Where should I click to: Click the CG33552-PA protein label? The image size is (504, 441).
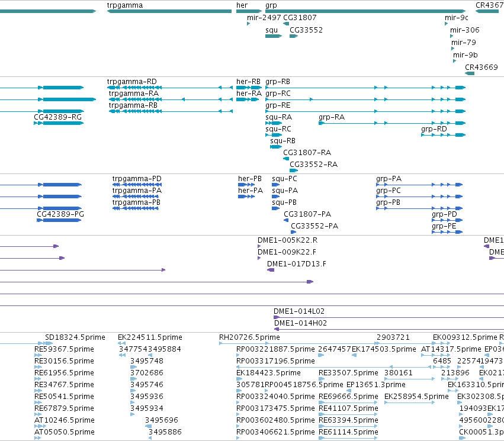pos(314,226)
